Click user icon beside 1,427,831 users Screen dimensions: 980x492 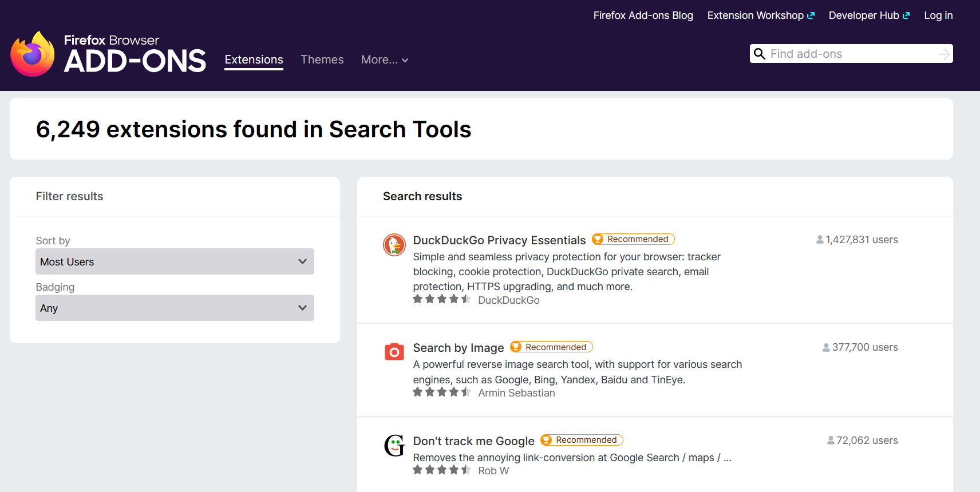pos(820,240)
